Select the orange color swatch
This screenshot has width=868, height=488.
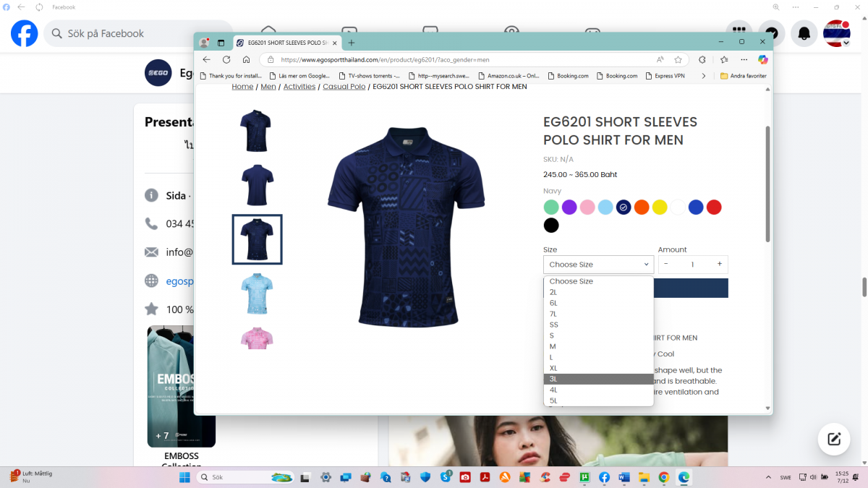(642, 207)
